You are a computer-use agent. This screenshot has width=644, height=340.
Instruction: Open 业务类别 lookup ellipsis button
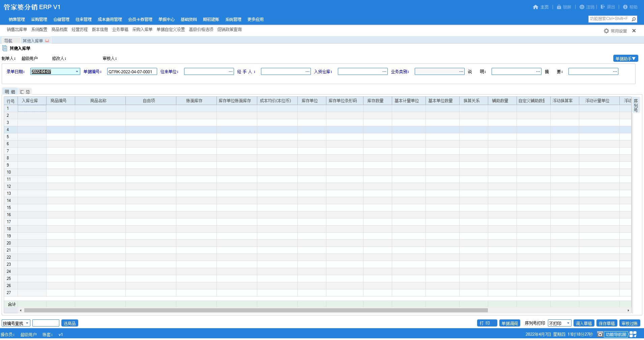point(461,72)
